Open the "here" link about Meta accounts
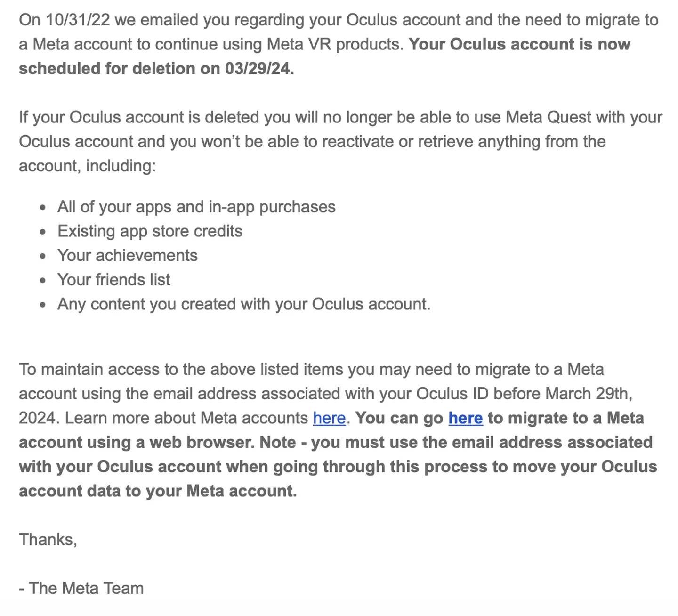Viewport: 678px width, 616px height. [x=329, y=418]
